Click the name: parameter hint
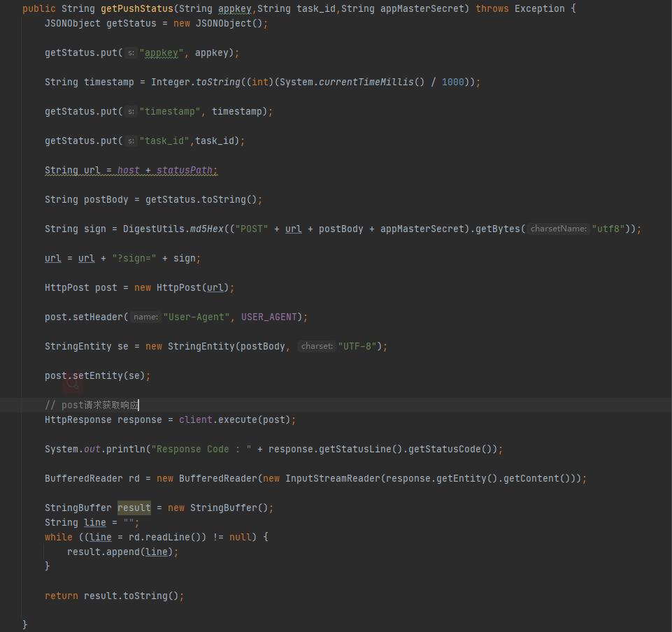Viewport: 672px width, 632px height. 145,317
